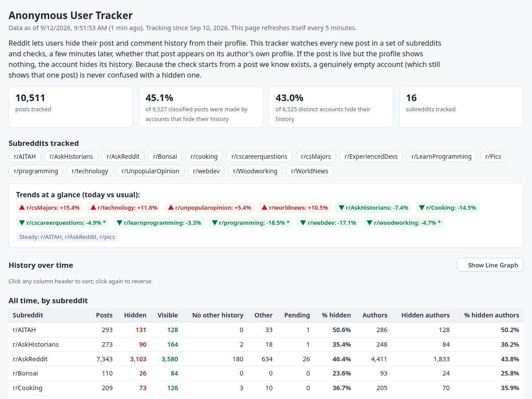Image resolution: width=532 pixels, height=399 pixels.
Task: Click the r/Cooking table row name
Action: click(x=28, y=388)
